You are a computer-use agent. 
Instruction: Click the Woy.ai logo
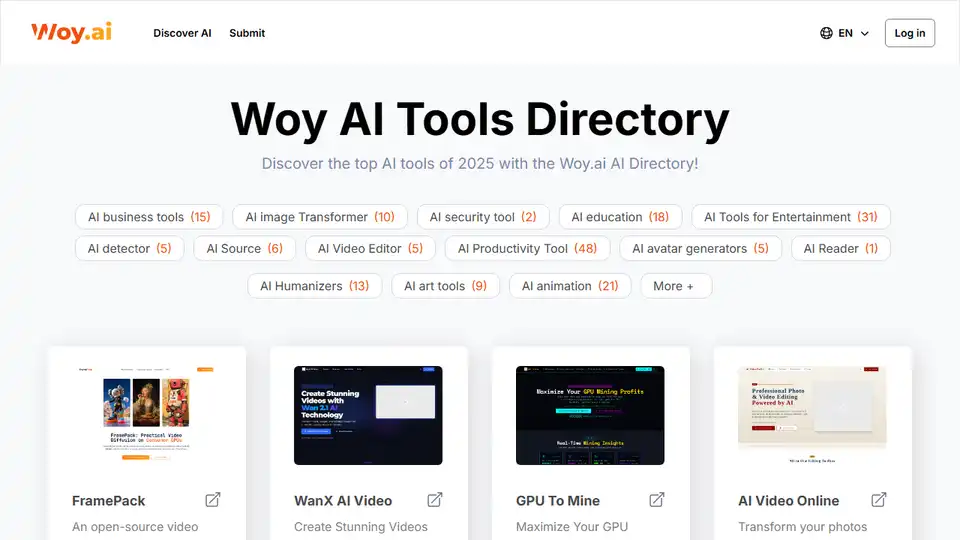(x=72, y=32)
